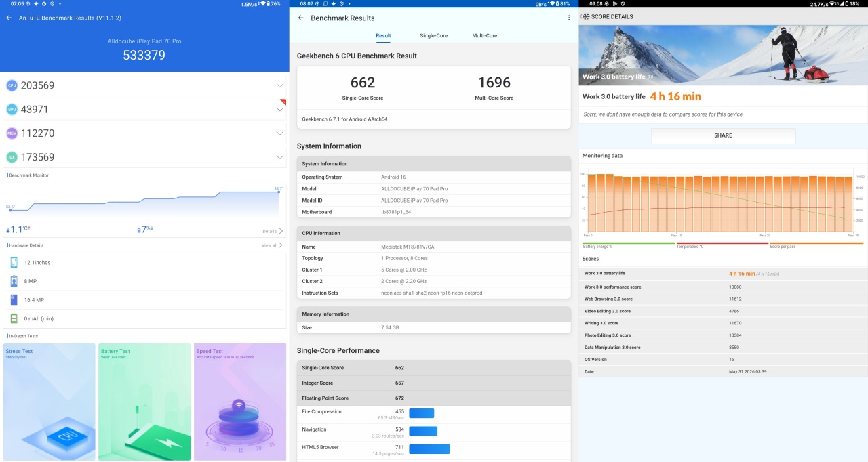Tap the Integer Score 657 row

434,383
